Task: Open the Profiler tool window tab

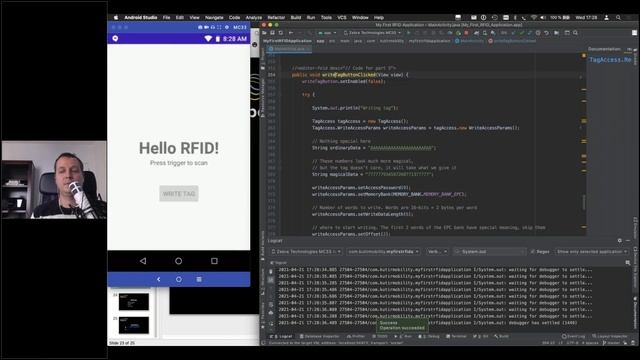Action: 356,336
